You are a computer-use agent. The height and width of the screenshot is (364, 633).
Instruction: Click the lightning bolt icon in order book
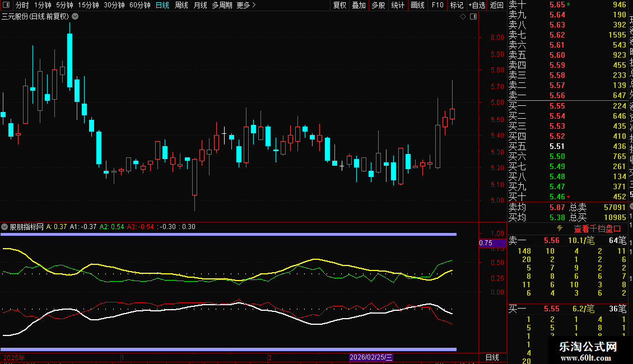point(559,228)
